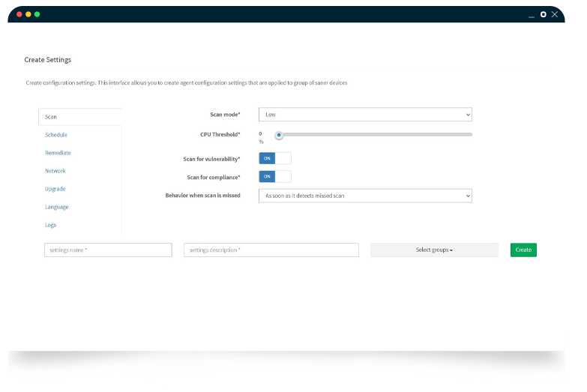Open the Scan mode dropdown
Viewport: 587px width, 392px height.
(x=365, y=115)
